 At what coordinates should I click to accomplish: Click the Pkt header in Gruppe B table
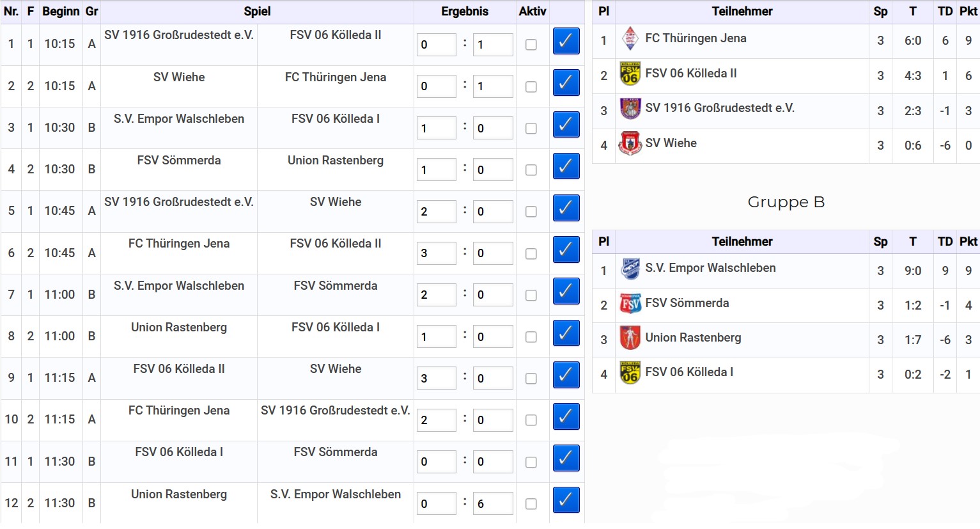click(x=968, y=242)
